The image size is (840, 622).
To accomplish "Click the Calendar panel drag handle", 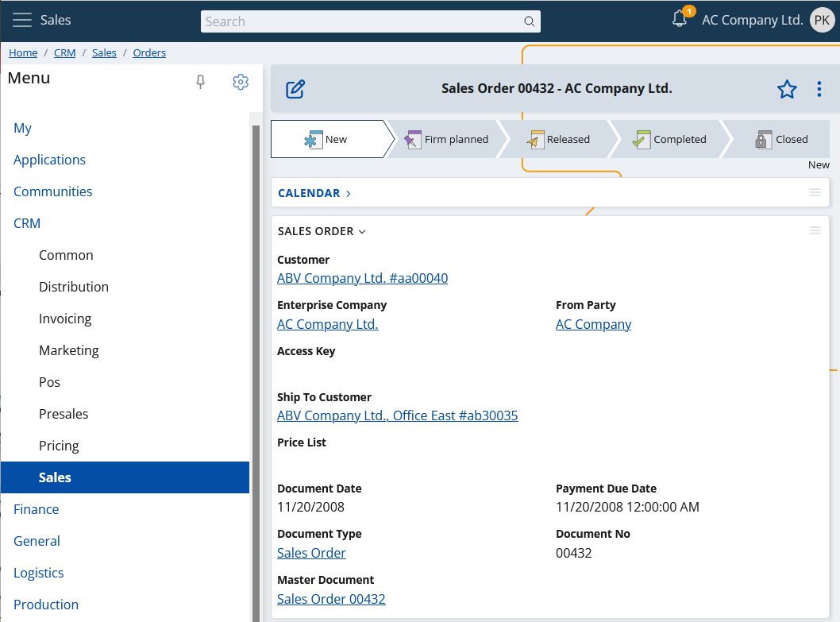I will click(815, 192).
